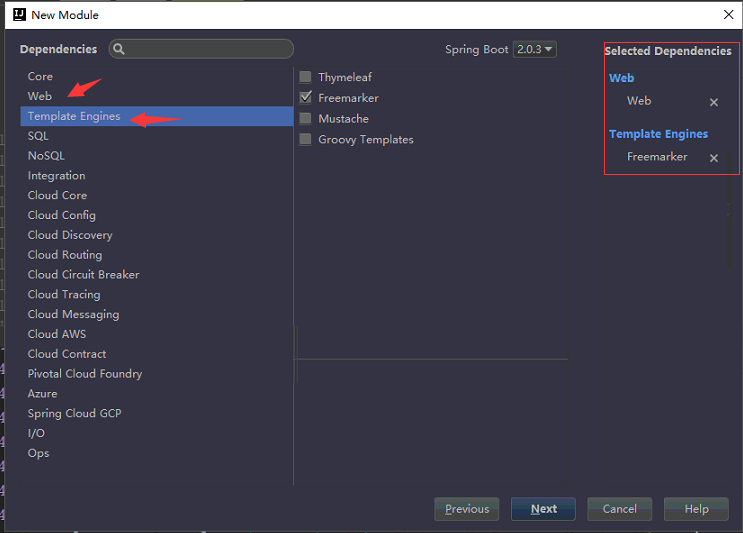Enable the Mustache checkbox
This screenshot has height=533, width=743.
point(306,118)
